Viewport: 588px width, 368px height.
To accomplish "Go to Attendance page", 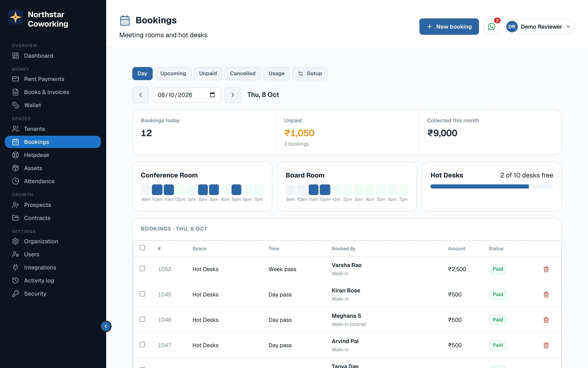I will [x=53, y=181].
